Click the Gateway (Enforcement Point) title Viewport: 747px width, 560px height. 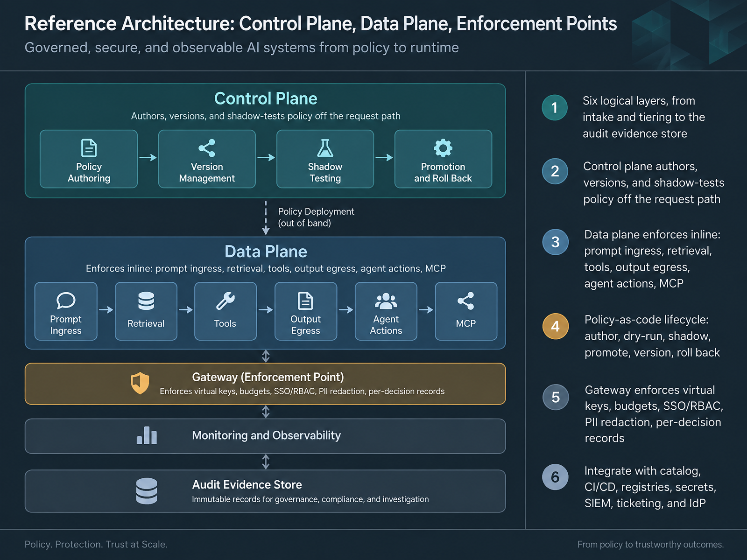click(x=268, y=377)
